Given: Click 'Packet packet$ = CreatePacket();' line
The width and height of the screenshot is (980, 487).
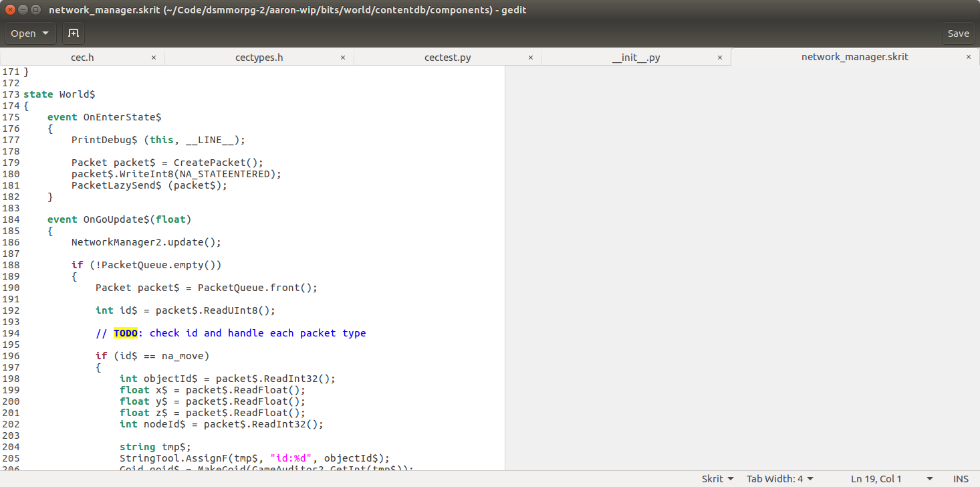Looking at the screenshot, I should point(168,163).
